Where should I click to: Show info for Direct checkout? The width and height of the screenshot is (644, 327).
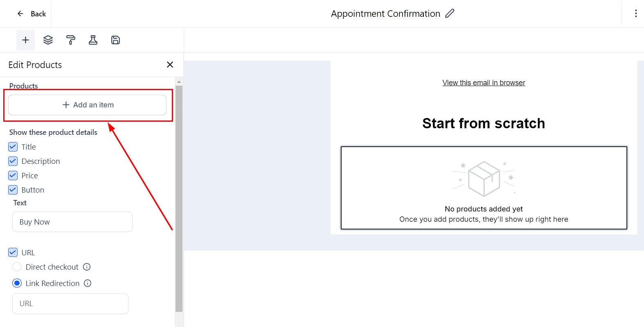(87, 267)
